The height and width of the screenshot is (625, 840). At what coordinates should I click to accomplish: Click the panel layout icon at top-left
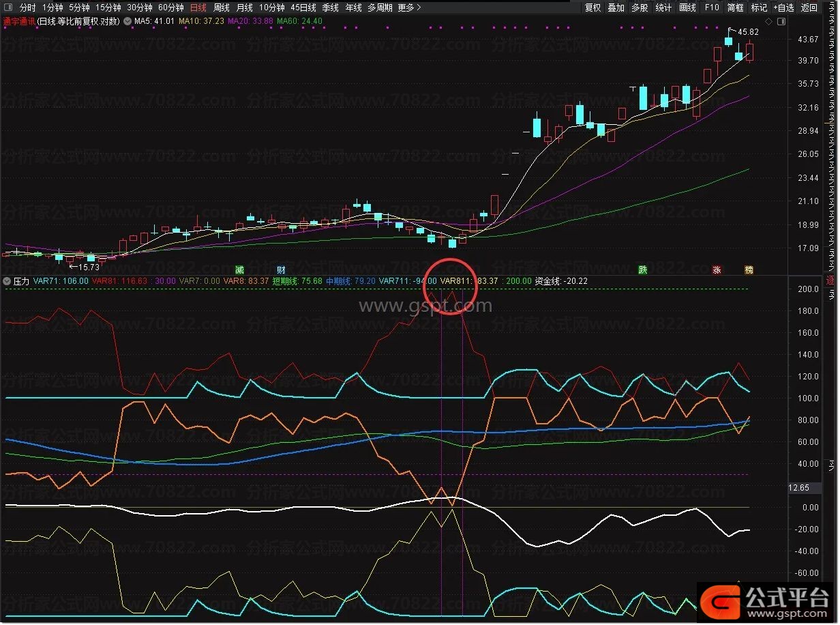pyautogui.click(x=7, y=8)
